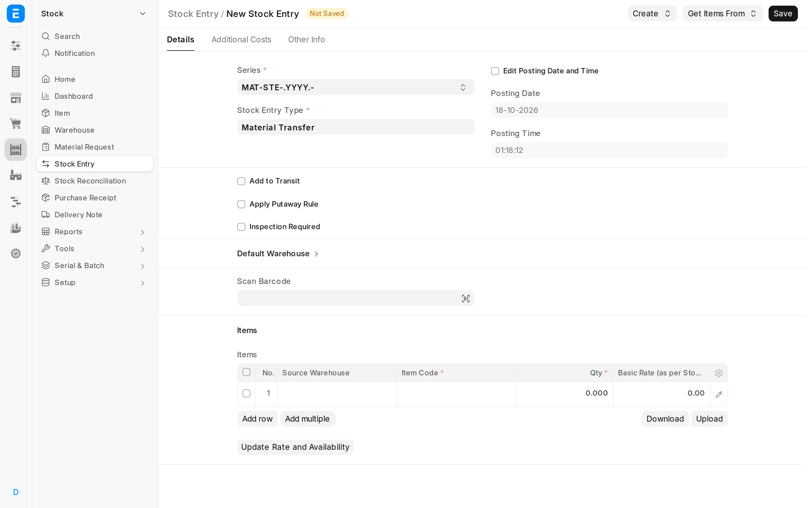The height and width of the screenshot is (508, 812).
Task: Tick the Inspection Required checkbox
Action: point(241,227)
